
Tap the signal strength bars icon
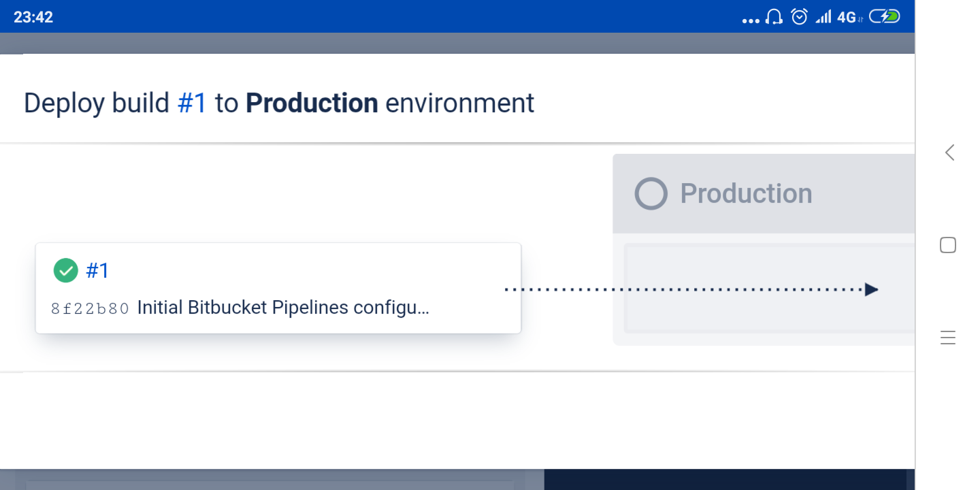(x=823, y=17)
